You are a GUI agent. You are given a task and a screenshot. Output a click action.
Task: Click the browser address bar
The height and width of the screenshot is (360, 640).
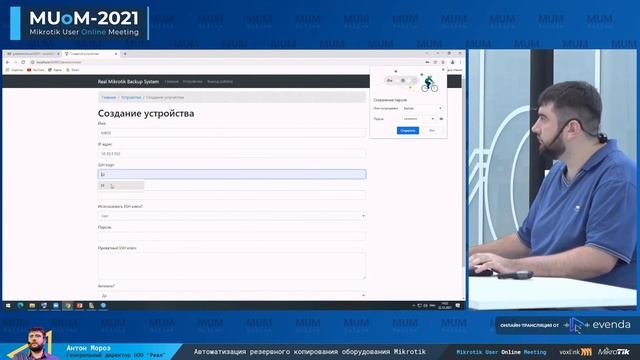(229, 62)
